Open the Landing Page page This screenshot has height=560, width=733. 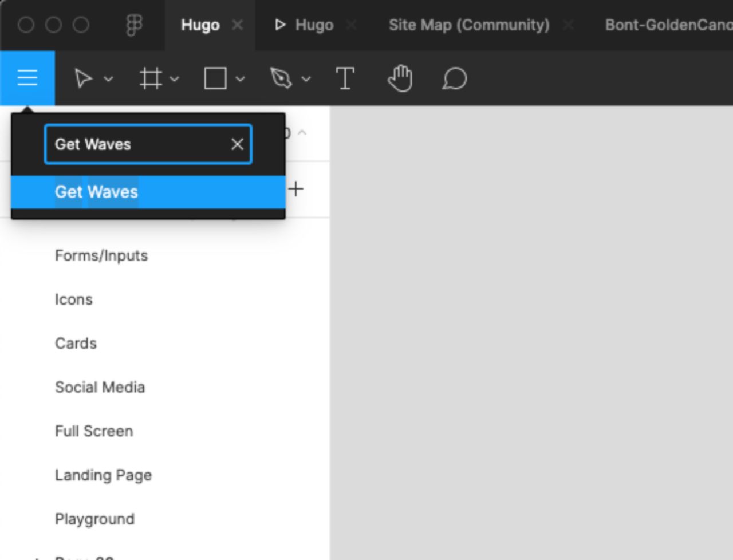(104, 475)
